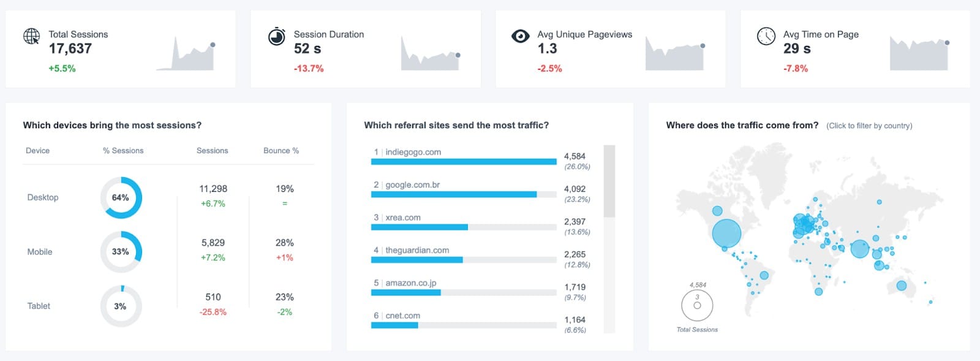
Task: Click the endpoint dot on Total Sessions sparkline
Action: click(214, 44)
